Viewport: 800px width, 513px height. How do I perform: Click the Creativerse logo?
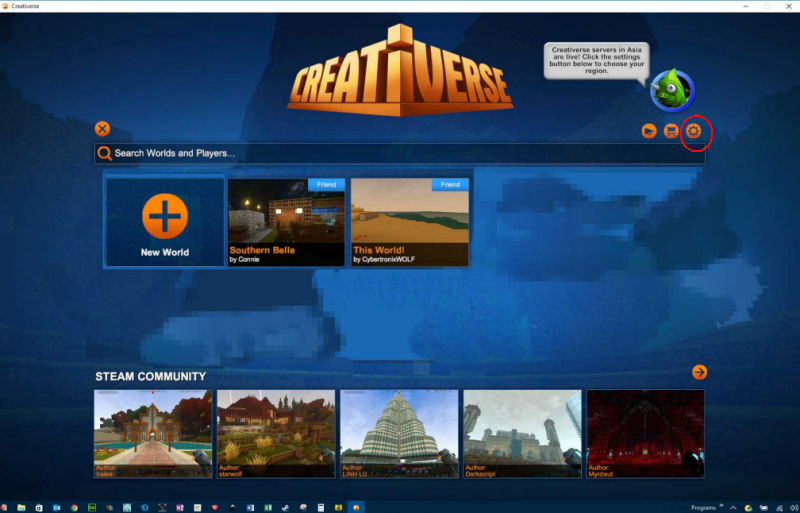(x=399, y=70)
